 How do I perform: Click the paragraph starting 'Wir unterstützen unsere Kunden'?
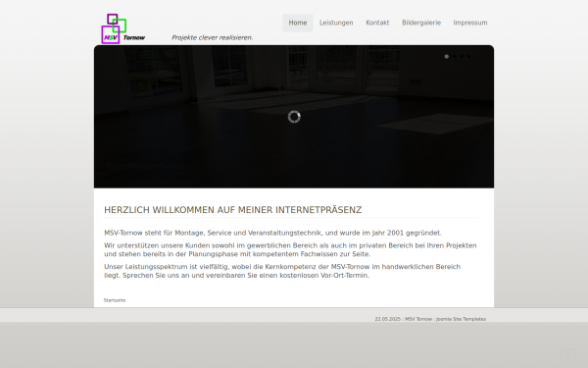click(290, 249)
